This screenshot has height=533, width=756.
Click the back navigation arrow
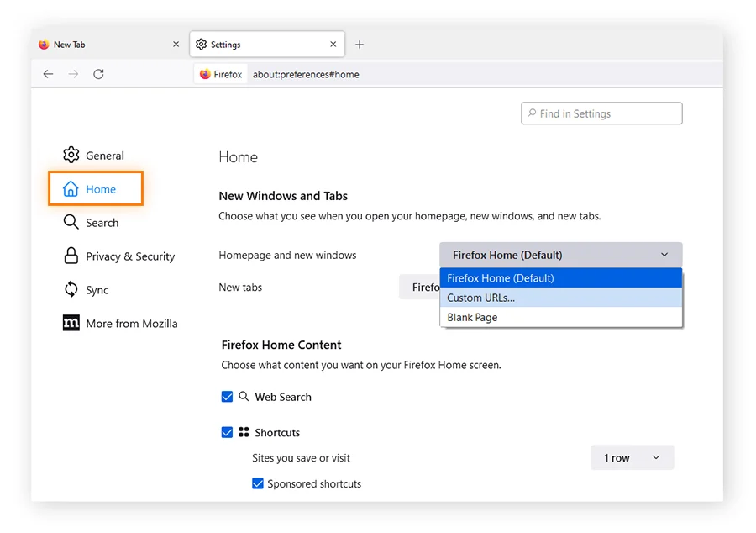(48, 74)
